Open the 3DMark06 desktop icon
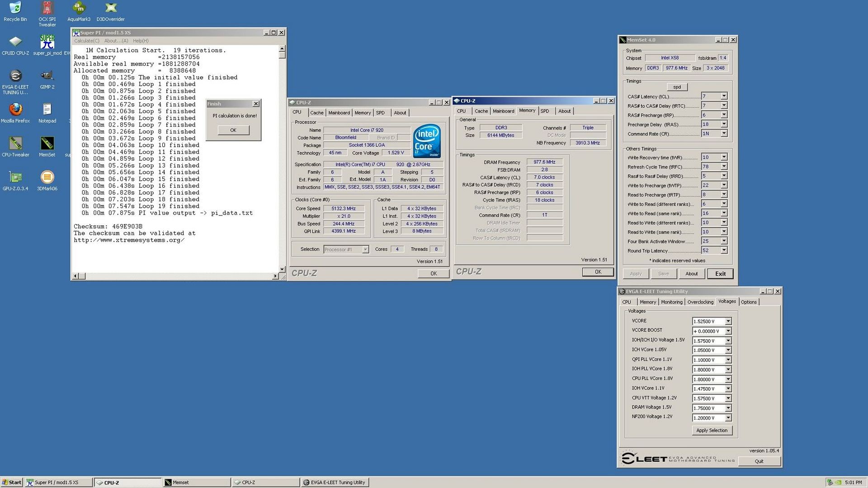868x488 pixels. 47,178
